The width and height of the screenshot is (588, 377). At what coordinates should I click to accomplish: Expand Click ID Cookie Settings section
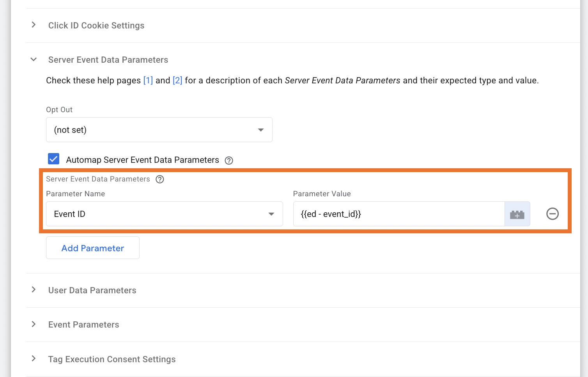34,25
